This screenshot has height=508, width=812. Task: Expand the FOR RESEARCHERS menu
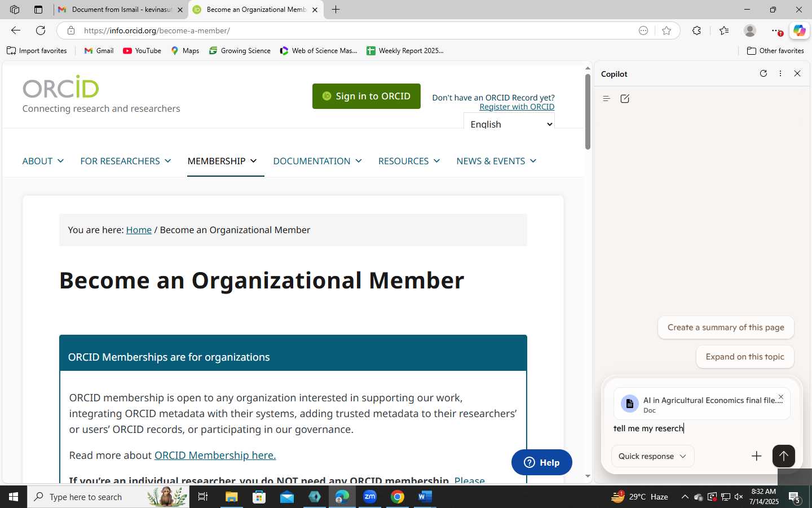click(x=126, y=161)
